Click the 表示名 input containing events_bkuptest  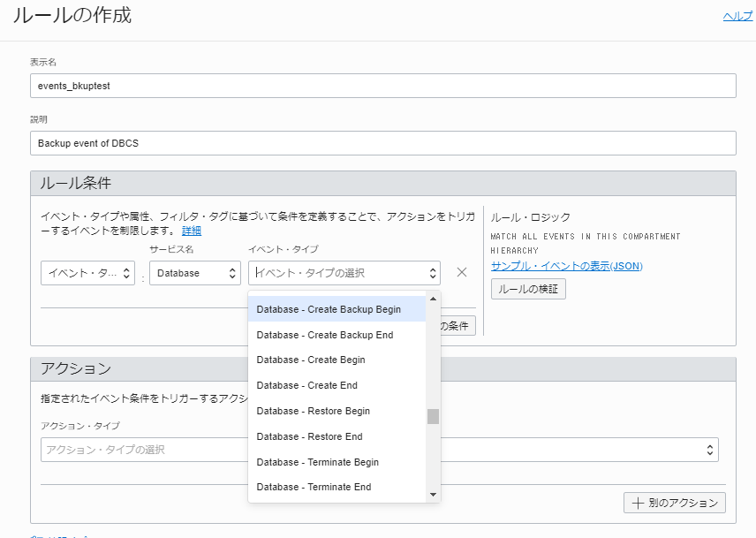(x=382, y=86)
